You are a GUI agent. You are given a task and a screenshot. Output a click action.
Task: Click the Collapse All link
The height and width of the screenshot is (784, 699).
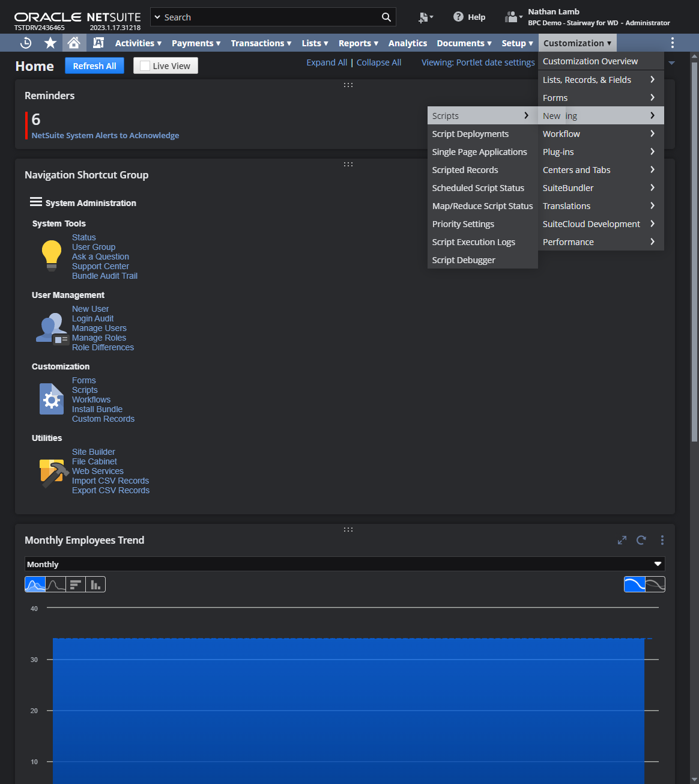pyautogui.click(x=379, y=62)
